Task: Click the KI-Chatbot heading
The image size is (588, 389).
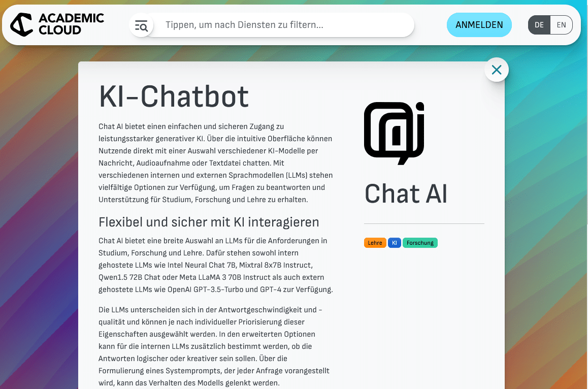Action: point(174,97)
